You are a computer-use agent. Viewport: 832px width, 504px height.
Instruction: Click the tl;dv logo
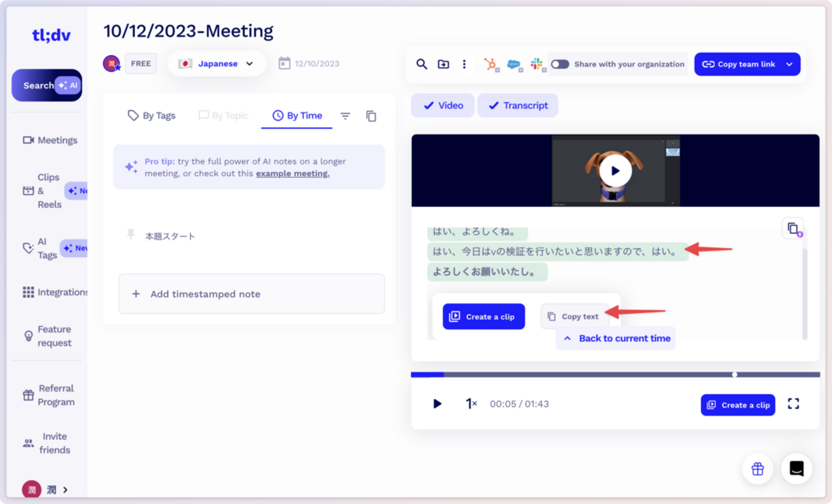tap(51, 35)
